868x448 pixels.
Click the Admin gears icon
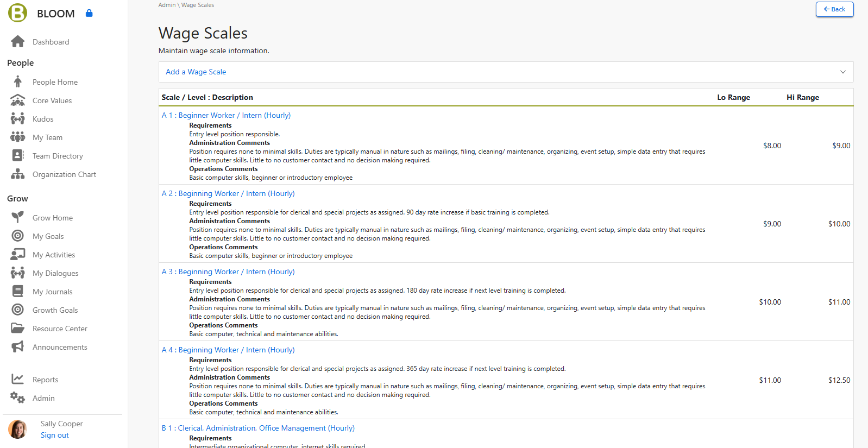tap(17, 398)
